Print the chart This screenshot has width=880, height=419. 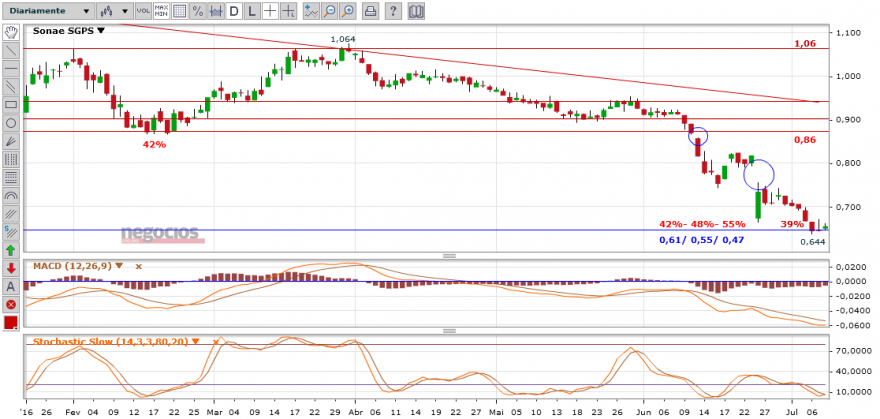369,10
